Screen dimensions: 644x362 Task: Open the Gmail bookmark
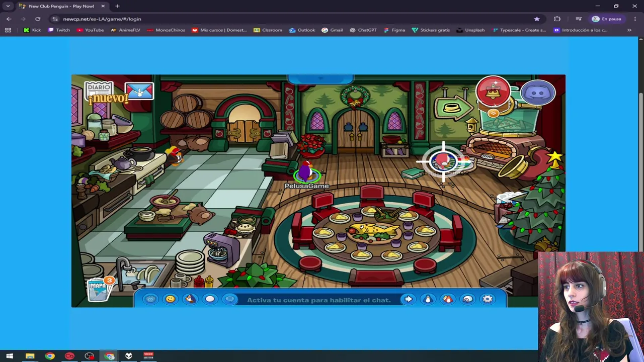(332, 30)
